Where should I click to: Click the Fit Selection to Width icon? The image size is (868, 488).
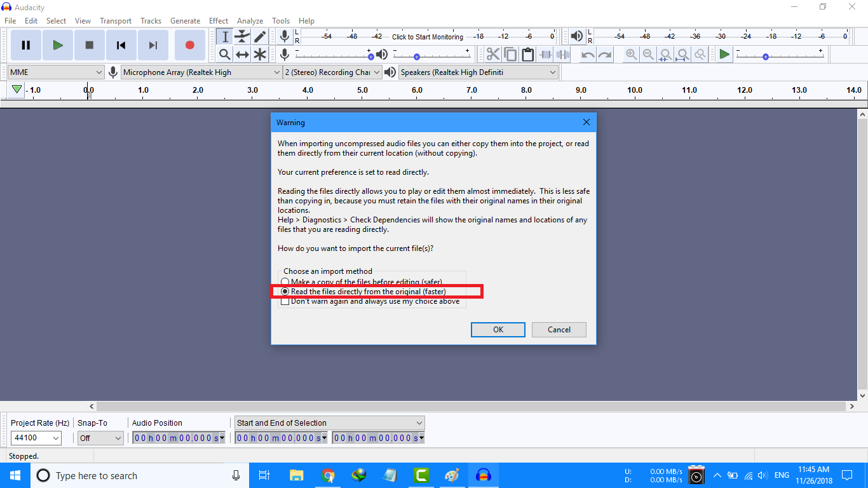[x=665, y=55]
